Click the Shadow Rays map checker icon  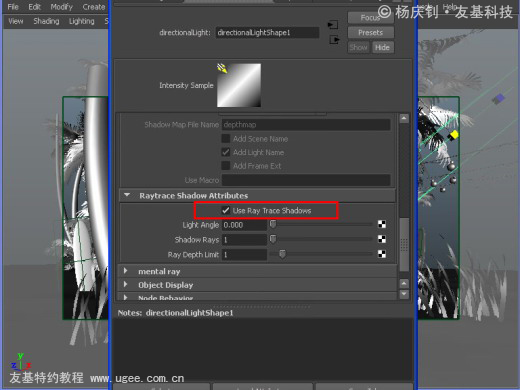tap(382, 239)
